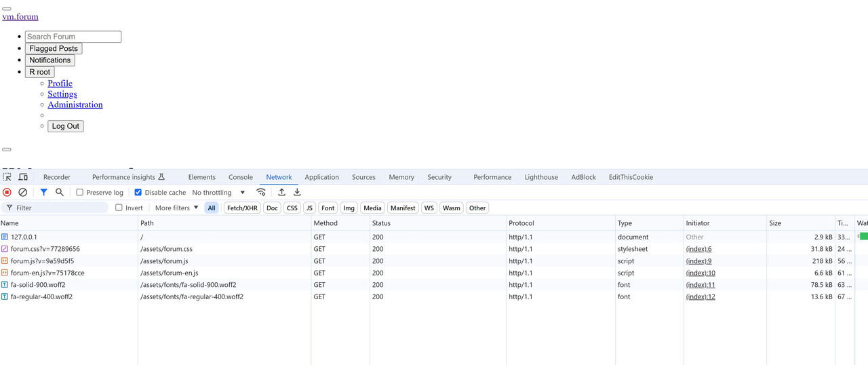868x365 pixels.
Task: Open the Application tab
Action: tap(322, 177)
